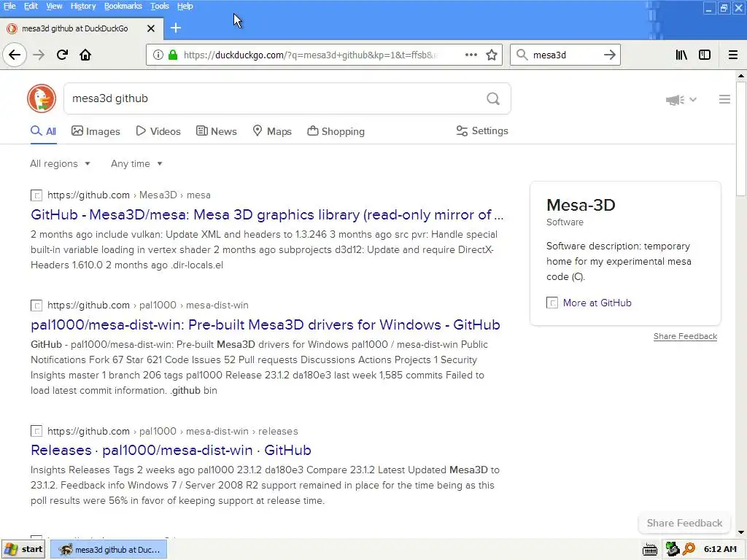Screen dimensions: 747x560
Task: Open page actions three-dot menu
Action: click(471, 55)
